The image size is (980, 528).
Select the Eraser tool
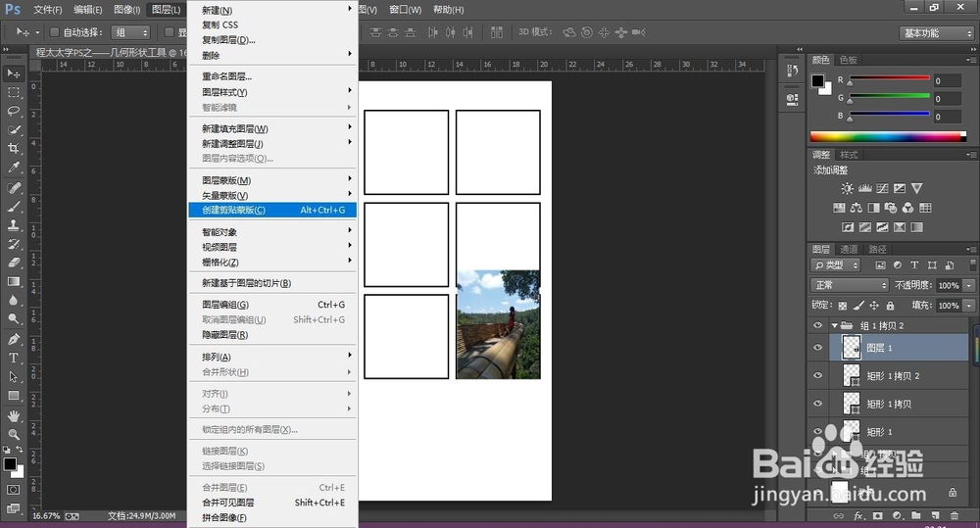pyautogui.click(x=13, y=264)
